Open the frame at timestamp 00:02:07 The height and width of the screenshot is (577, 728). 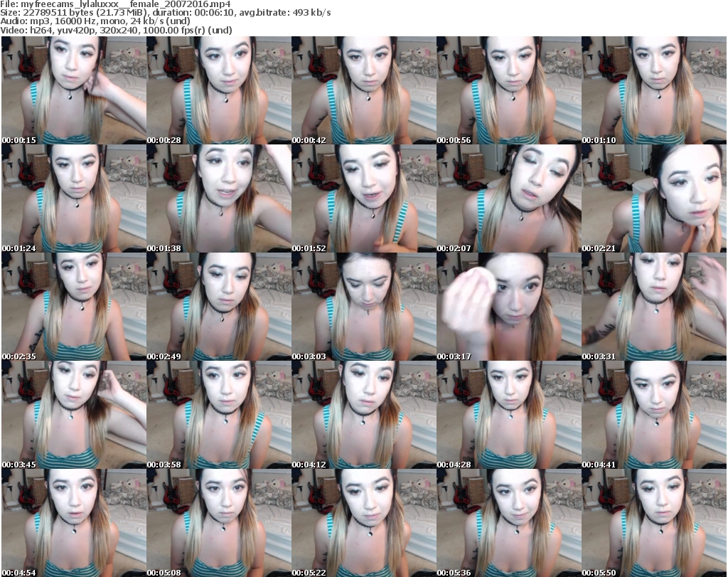[x=509, y=198]
